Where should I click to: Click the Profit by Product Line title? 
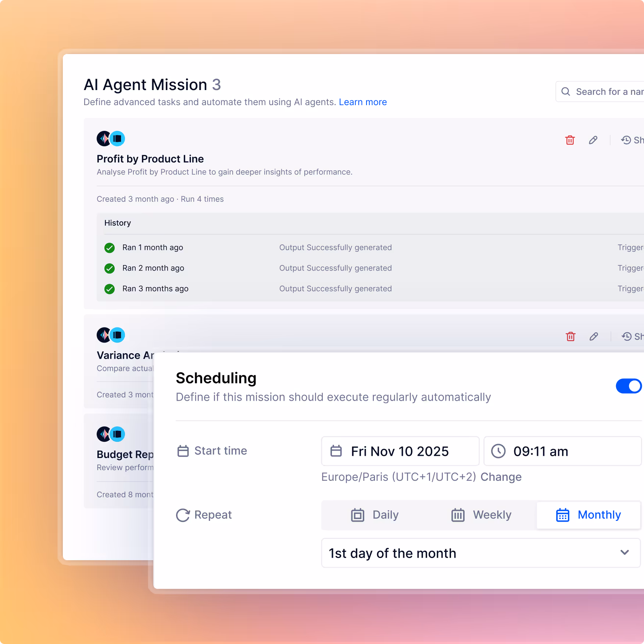150,159
